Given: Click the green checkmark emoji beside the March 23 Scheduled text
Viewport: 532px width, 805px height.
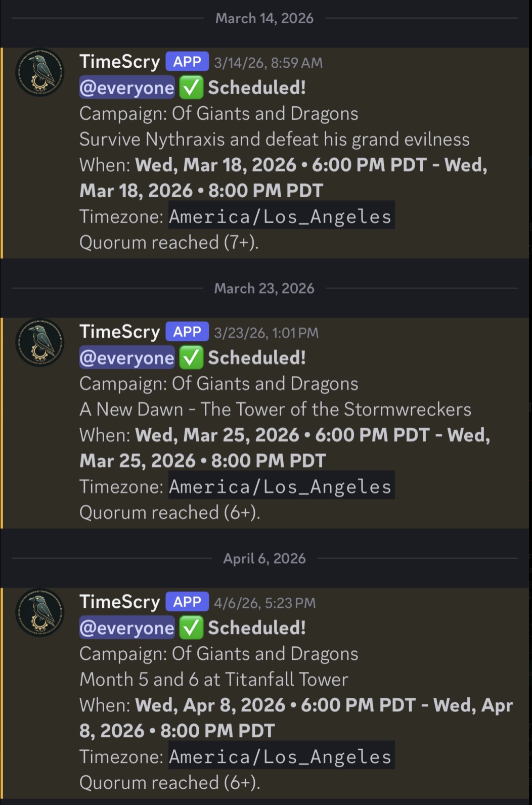Looking at the screenshot, I should [x=192, y=357].
